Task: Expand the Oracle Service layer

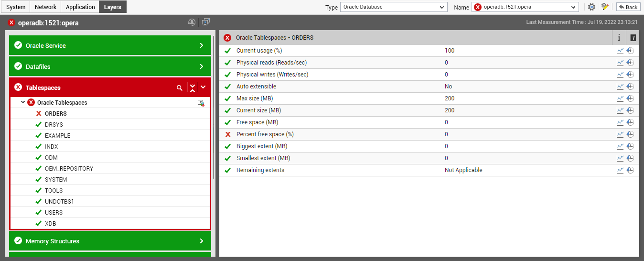Action: [x=202, y=46]
